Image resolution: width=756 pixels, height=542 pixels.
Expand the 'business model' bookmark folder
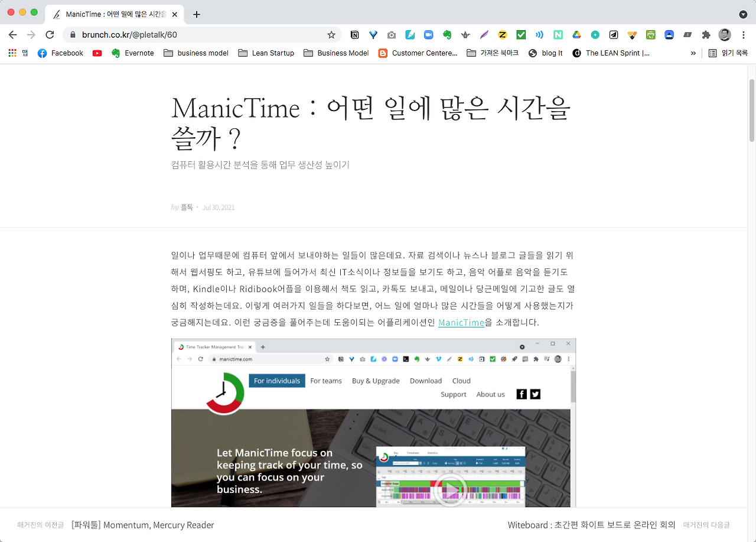pyautogui.click(x=196, y=53)
